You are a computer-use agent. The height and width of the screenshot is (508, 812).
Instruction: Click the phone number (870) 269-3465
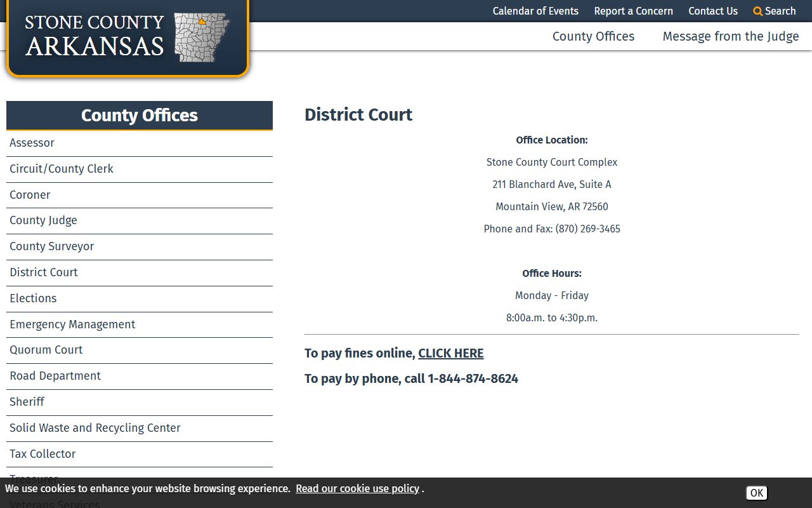[587, 229]
